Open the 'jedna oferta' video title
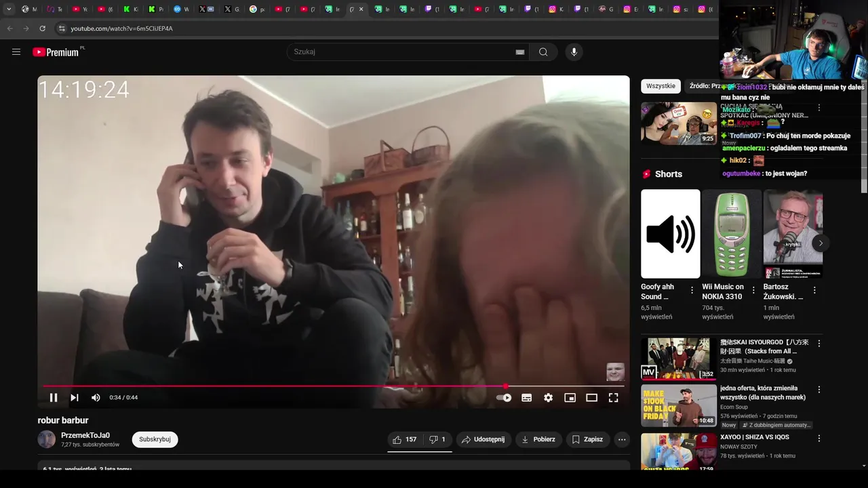868x488 pixels. 763,393
